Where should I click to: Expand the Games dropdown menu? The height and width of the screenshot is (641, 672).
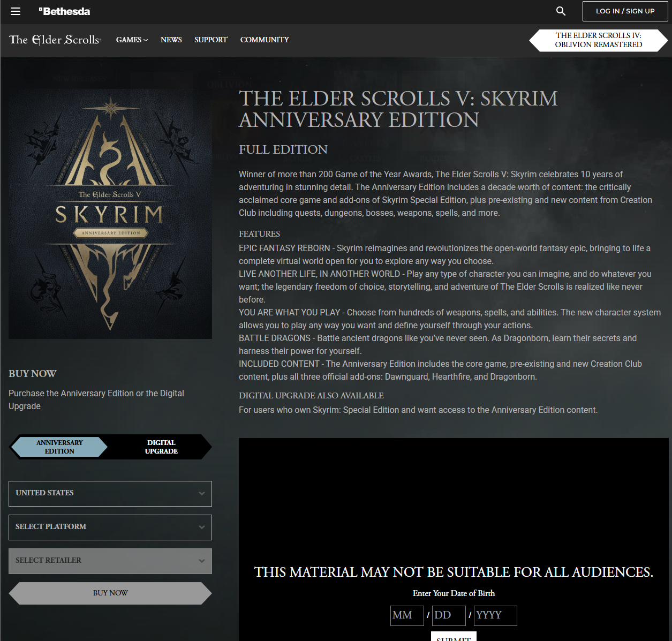point(132,40)
